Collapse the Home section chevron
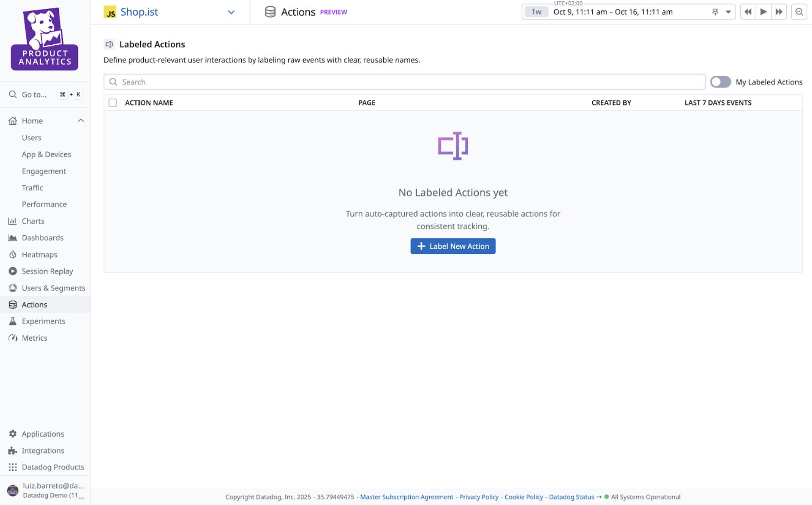 (80, 120)
